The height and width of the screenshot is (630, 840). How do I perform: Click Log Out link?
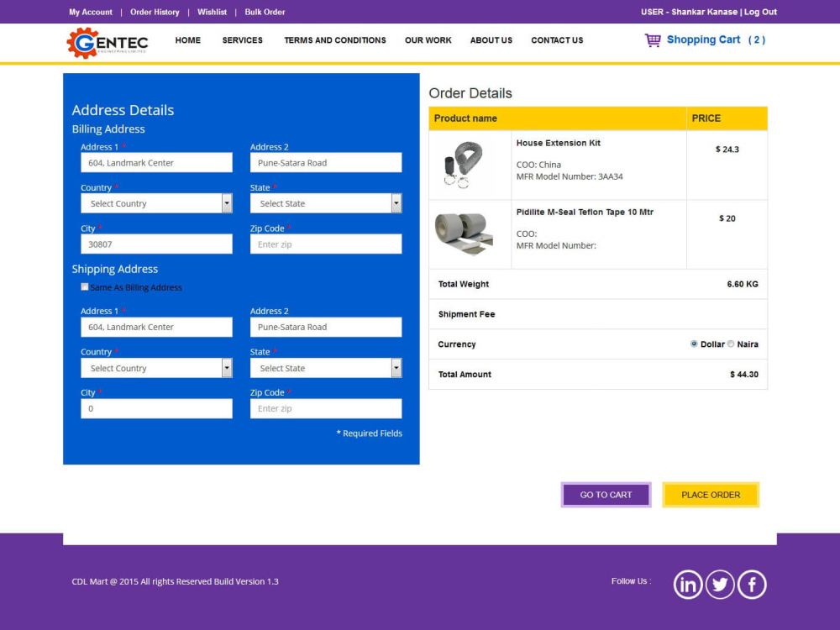(x=760, y=12)
